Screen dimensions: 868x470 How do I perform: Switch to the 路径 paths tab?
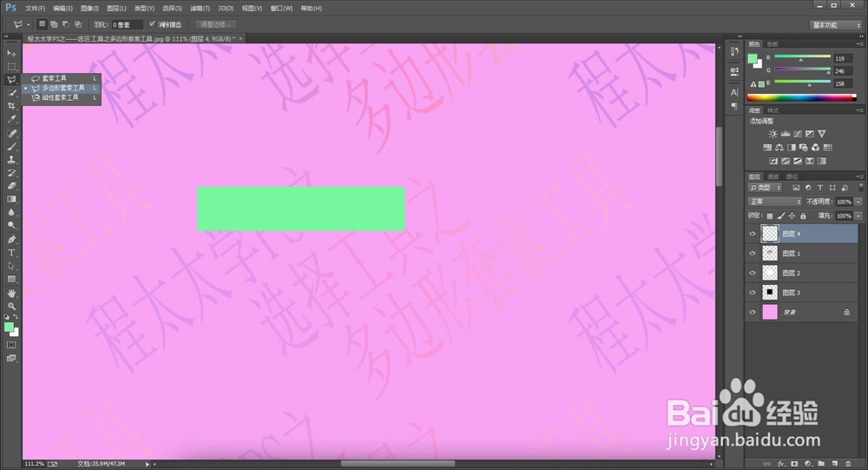pos(792,177)
